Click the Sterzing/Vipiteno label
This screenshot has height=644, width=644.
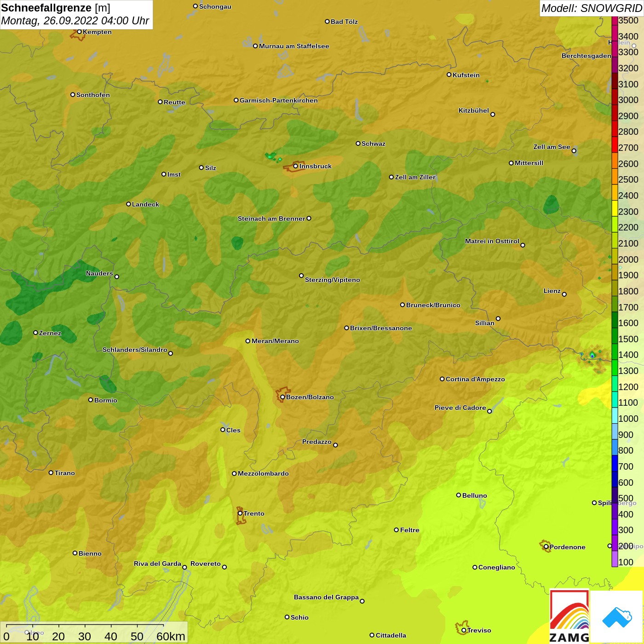(x=333, y=280)
